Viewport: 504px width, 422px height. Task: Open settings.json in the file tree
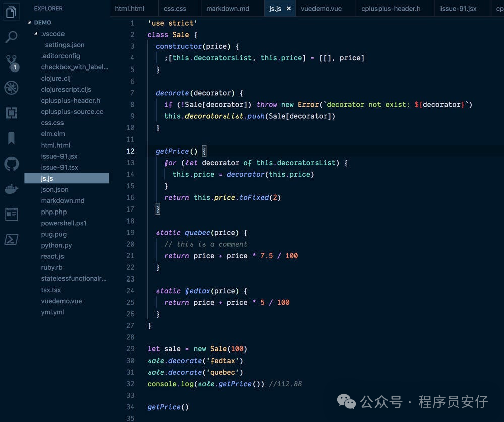coord(65,45)
